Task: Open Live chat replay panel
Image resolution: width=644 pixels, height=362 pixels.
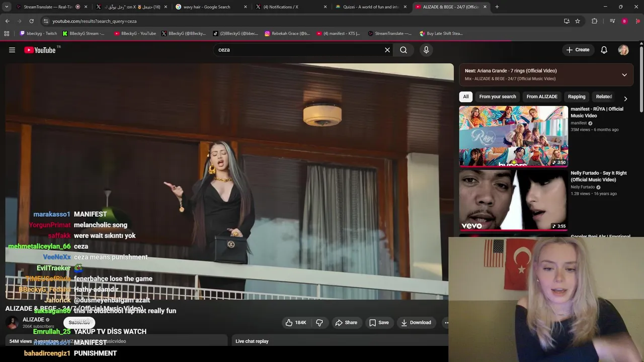Action: [252, 341]
